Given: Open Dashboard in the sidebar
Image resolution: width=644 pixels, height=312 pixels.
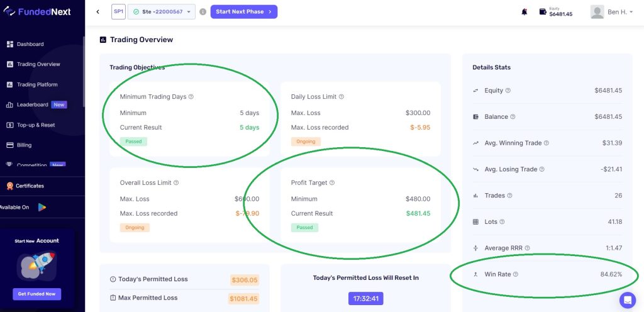Looking at the screenshot, I should [30, 44].
